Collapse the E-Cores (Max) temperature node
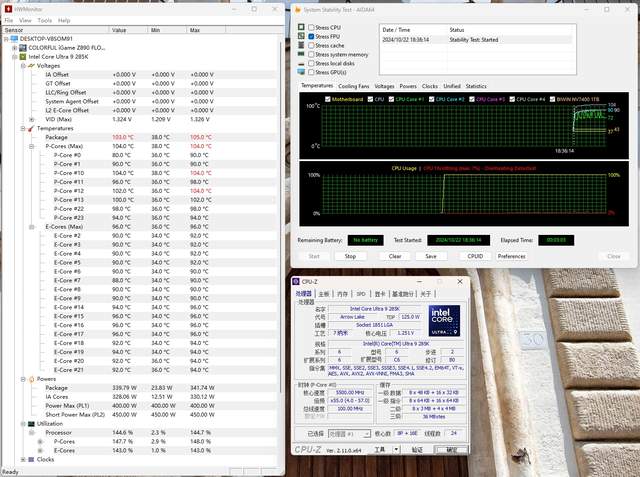 coord(32,227)
